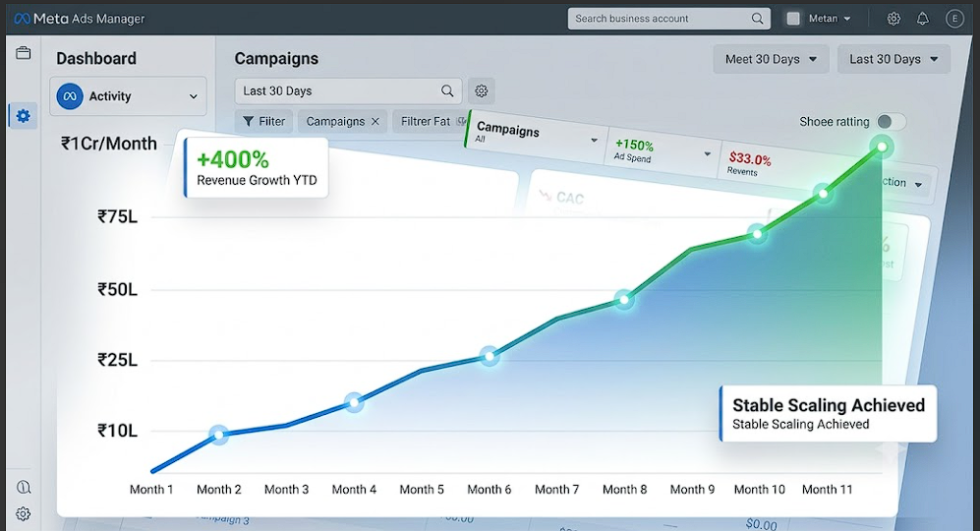Select the Filtrer Fat chip

point(432,121)
